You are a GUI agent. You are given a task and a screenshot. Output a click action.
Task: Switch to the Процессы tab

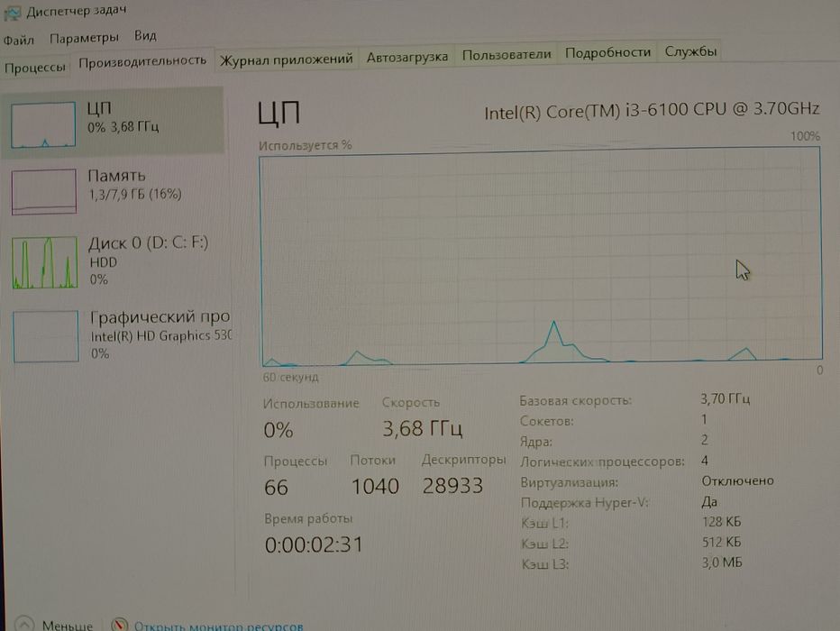pyautogui.click(x=35, y=68)
